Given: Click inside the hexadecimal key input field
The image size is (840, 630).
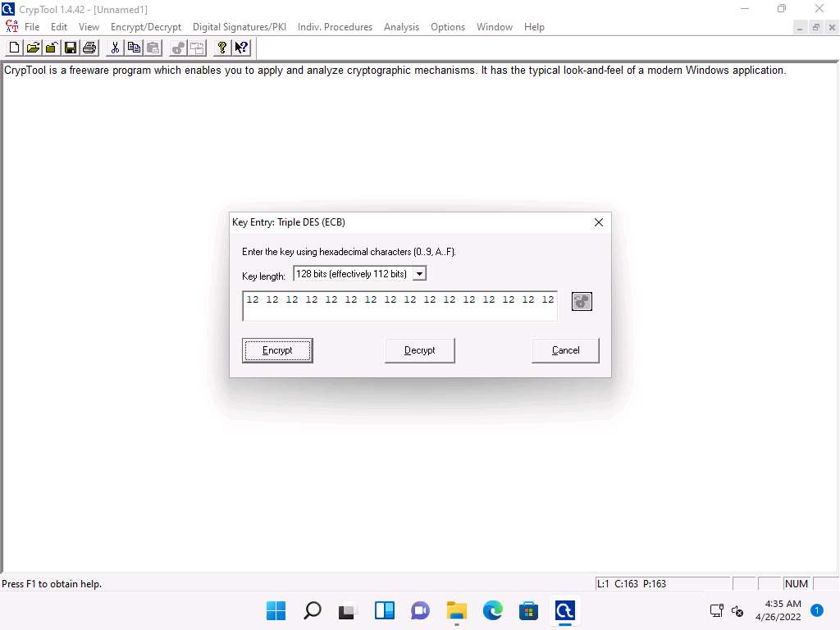Looking at the screenshot, I should click(x=399, y=306).
